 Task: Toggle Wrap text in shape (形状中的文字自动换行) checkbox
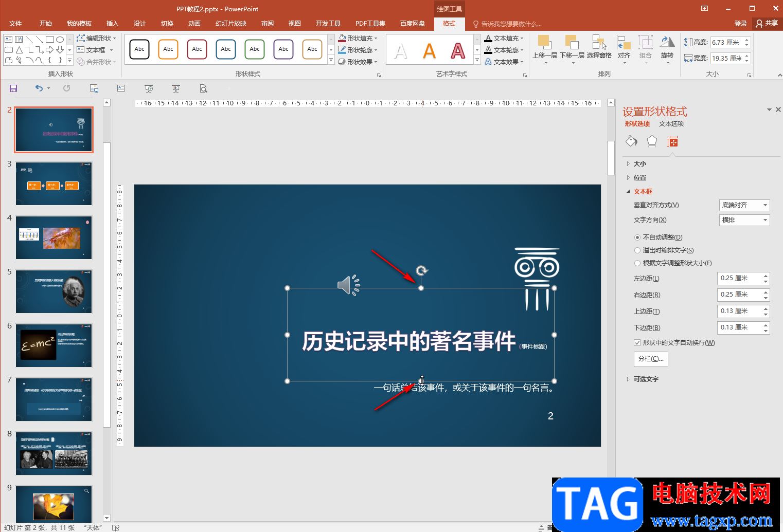click(637, 343)
